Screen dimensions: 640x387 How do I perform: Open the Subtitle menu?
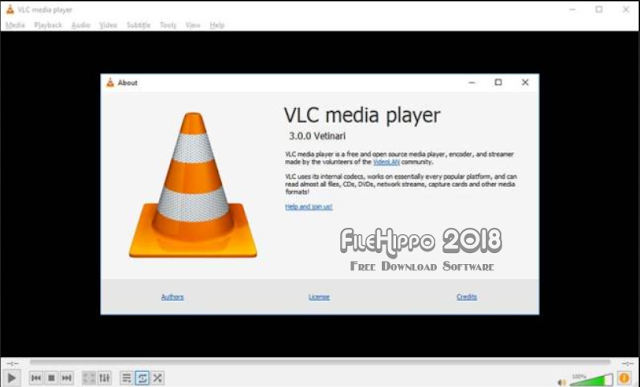click(x=138, y=25)
